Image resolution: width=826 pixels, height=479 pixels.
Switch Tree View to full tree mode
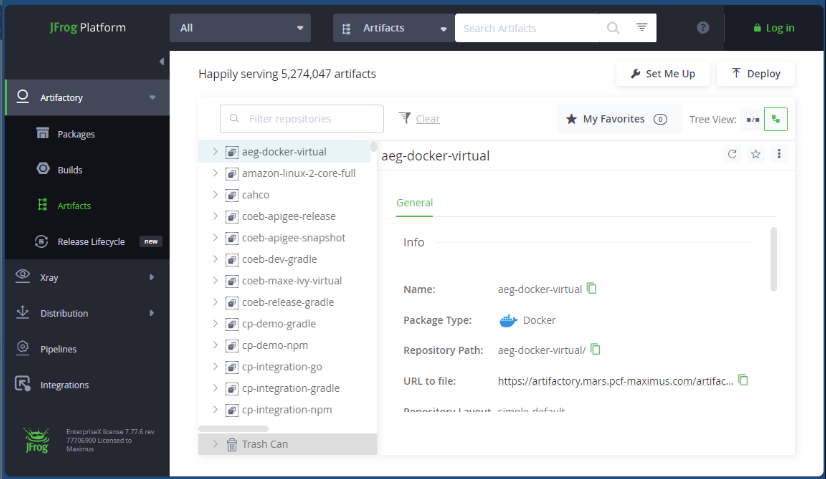click(775, 119)
